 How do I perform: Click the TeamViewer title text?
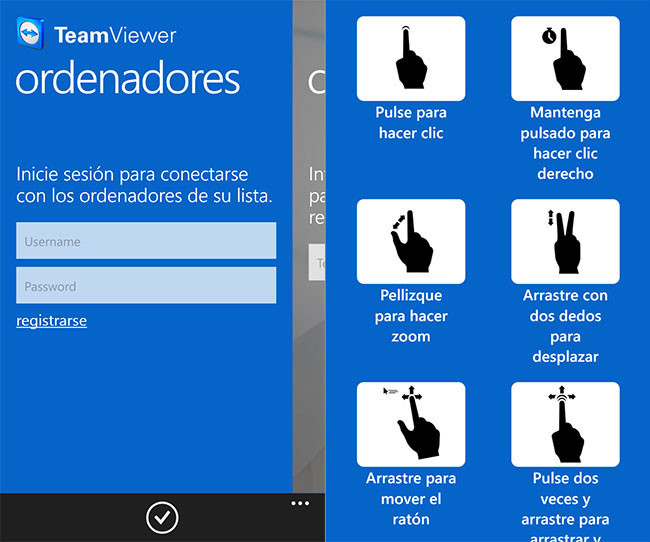tap(115, 35)
